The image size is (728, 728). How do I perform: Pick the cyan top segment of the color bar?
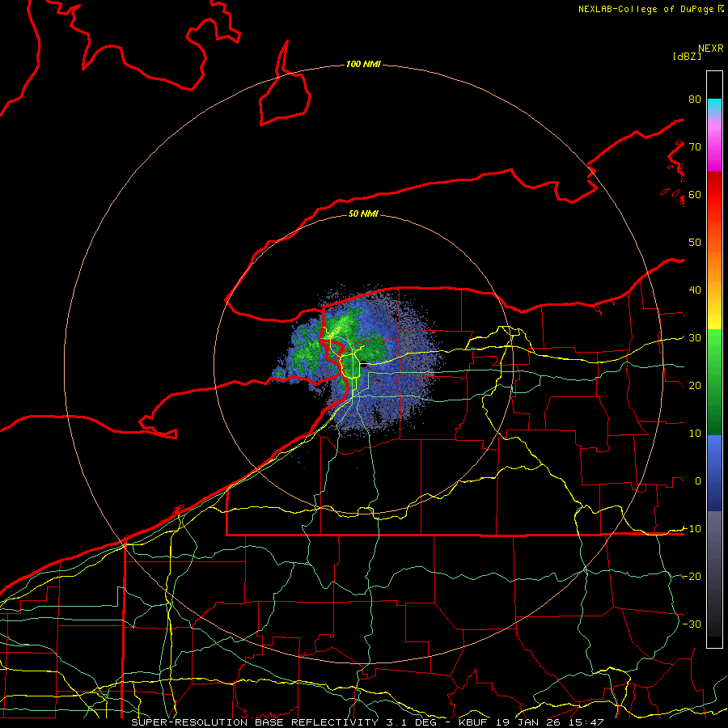[x=714, y=106]
